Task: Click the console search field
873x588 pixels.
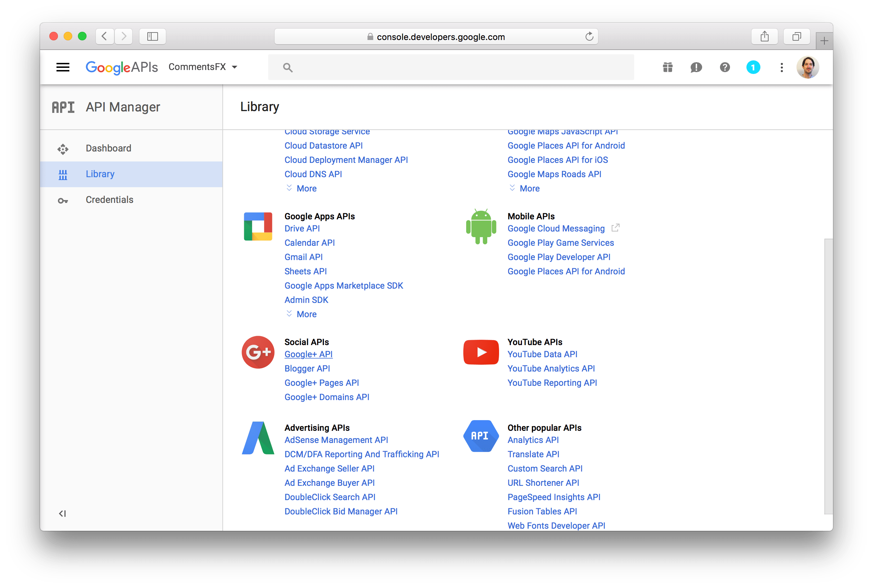Action: click(x=450, y=68)
